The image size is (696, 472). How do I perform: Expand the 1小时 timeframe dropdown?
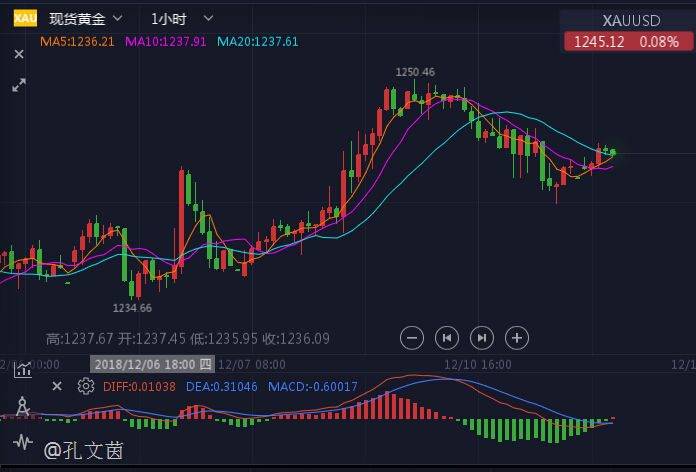182,18
